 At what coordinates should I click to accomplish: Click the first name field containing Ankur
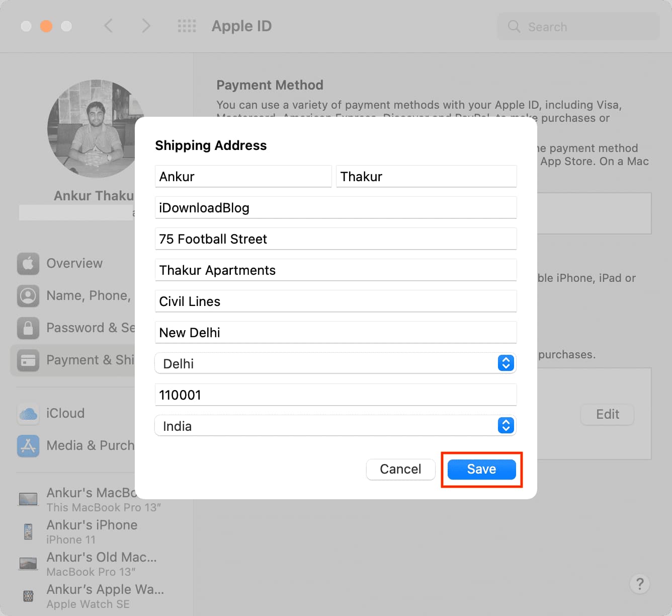click(x=243, y=177)
